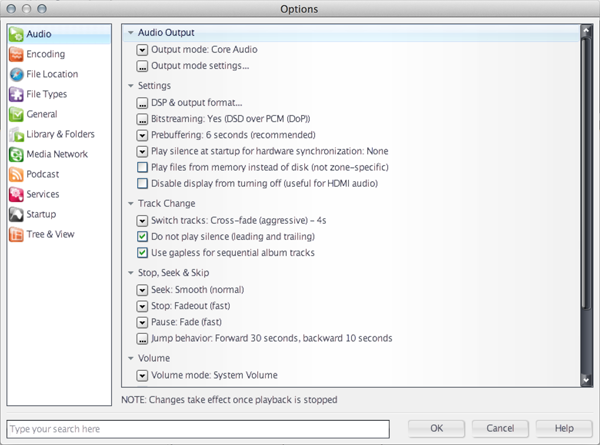This screenshot has width=600, height=445.
Task: Enable Play files from memory checkbox
Action: point(142,167)
